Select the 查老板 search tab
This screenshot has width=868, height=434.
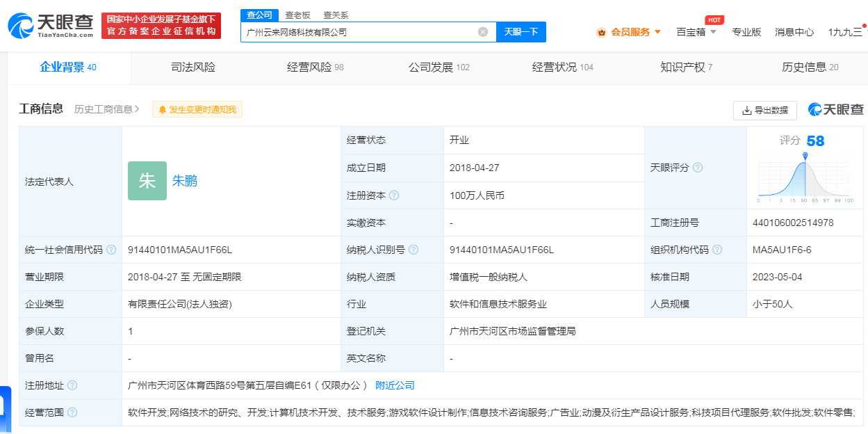click(x=297, y=15)
